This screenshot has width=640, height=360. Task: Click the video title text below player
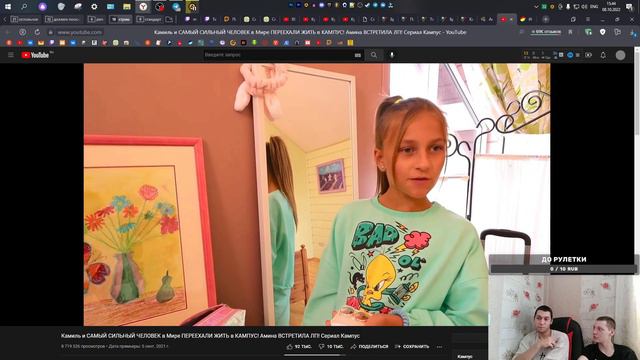pos(210,336)
